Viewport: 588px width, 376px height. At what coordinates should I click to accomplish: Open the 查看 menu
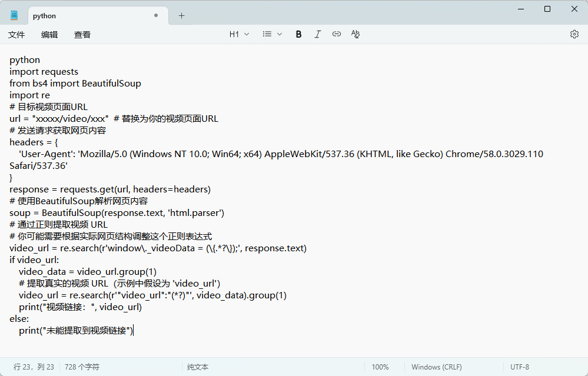[x=82, y=35]
